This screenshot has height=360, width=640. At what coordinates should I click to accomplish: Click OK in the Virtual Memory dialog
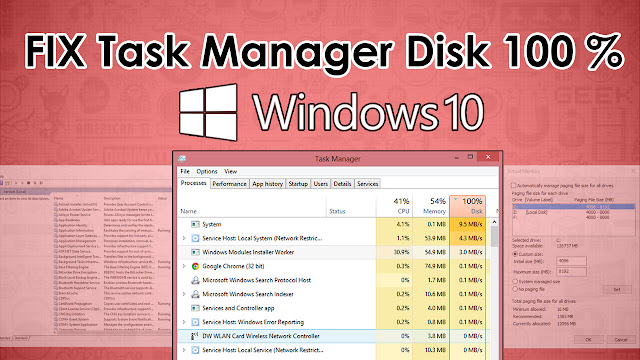point(589,340)
